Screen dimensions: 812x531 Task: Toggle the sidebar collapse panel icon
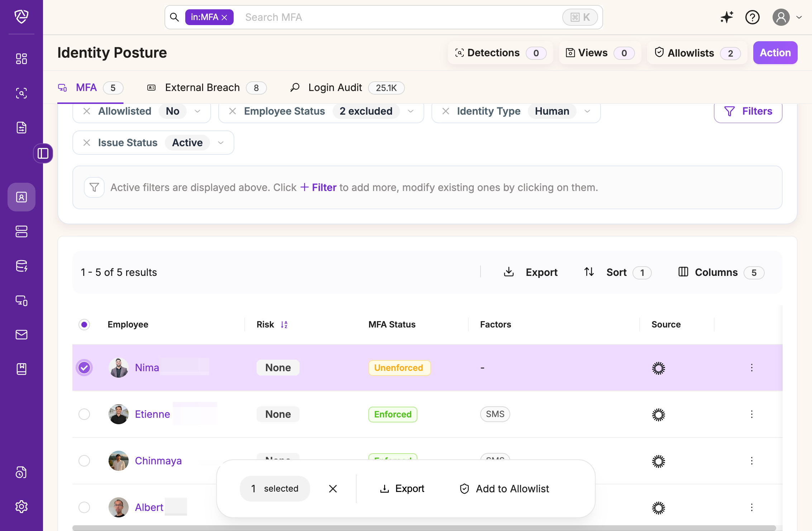[x=43, y=153]
